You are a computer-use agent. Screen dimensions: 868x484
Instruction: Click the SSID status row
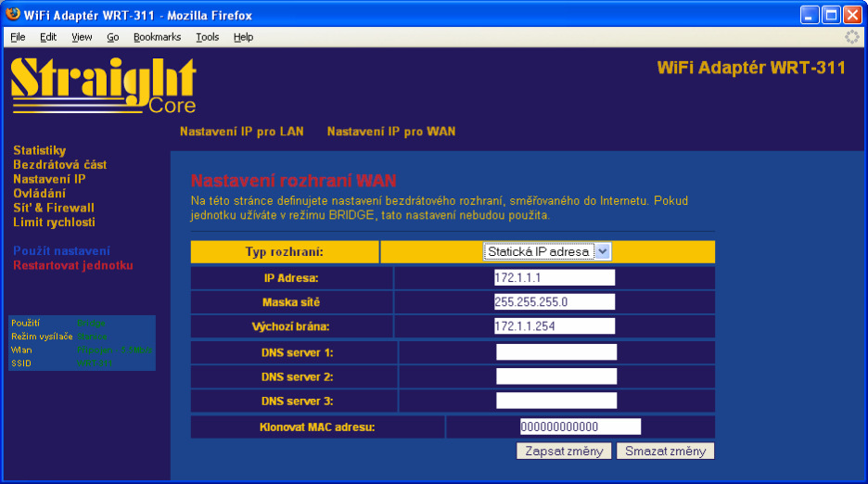coord(82,363)
